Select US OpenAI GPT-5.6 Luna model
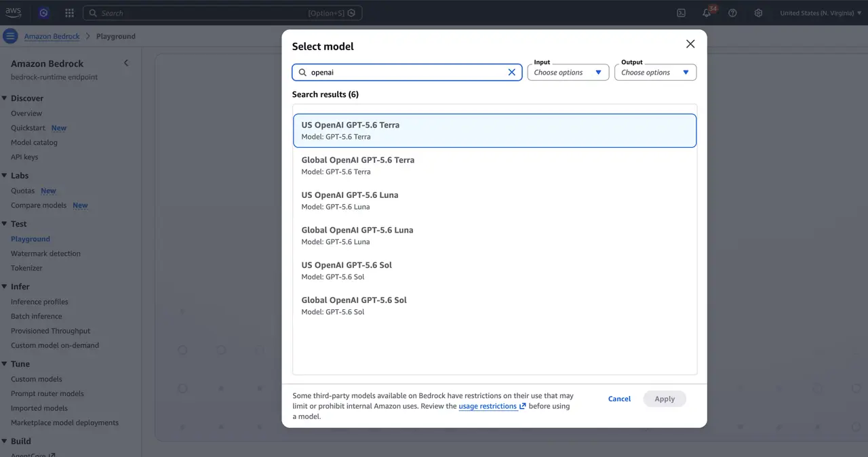 494,201
